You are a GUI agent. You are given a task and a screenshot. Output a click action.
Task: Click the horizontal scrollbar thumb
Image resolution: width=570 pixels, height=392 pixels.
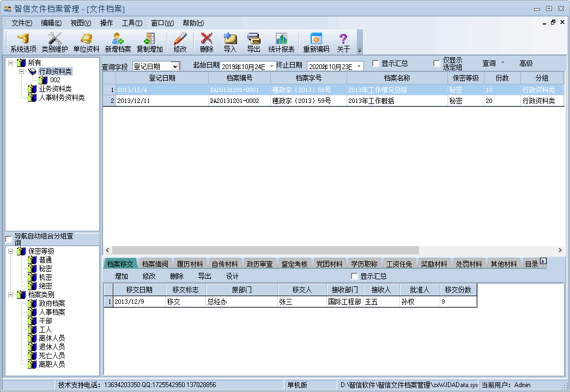click(x=266, y=250)
